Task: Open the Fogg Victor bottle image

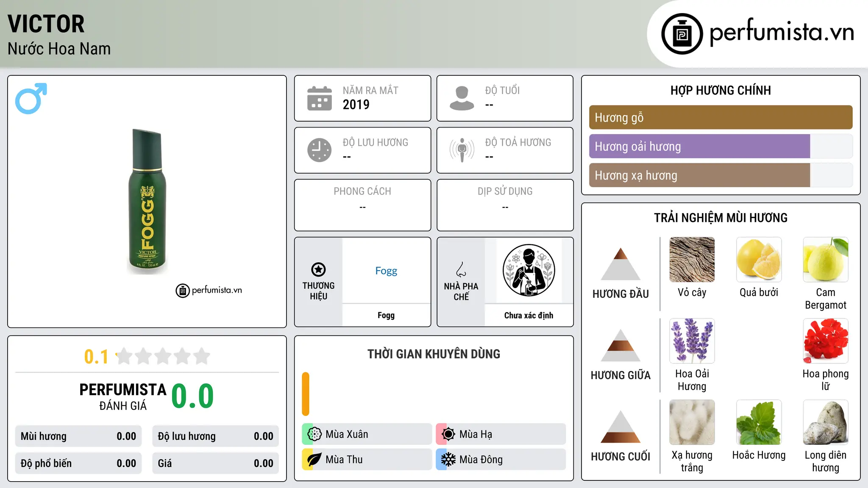Action: coord(147,201)
